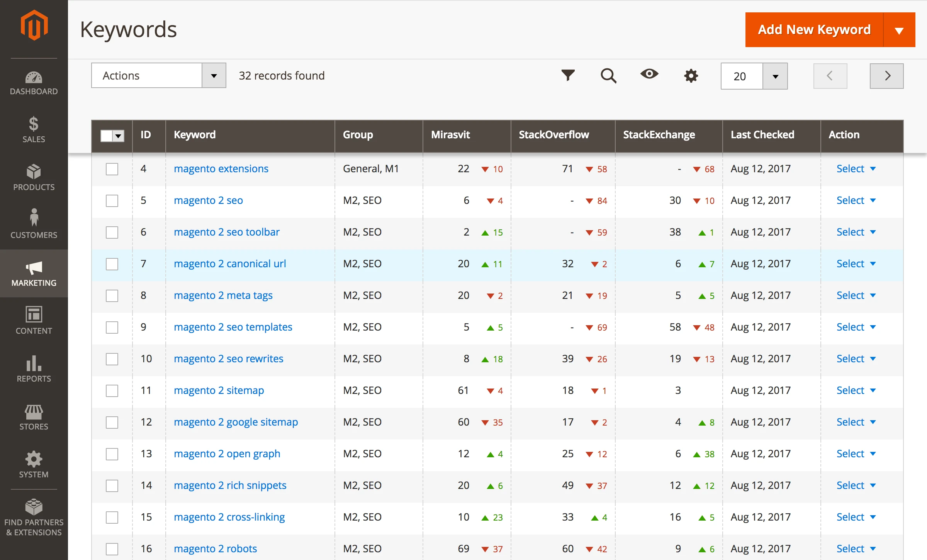Open Select action for magento 2 sitemap
927x560 pixels.
pos(856,390)
